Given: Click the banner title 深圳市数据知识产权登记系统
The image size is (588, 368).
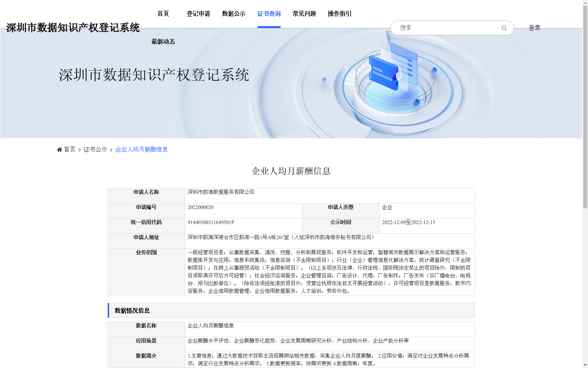Looking at the screenshot, I should pos(154,75).
